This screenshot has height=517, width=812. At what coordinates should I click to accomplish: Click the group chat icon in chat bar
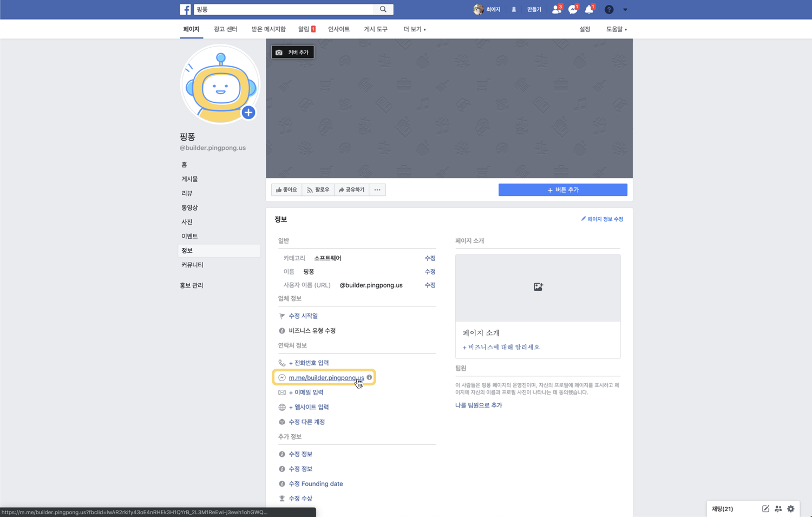coord(778,509)
